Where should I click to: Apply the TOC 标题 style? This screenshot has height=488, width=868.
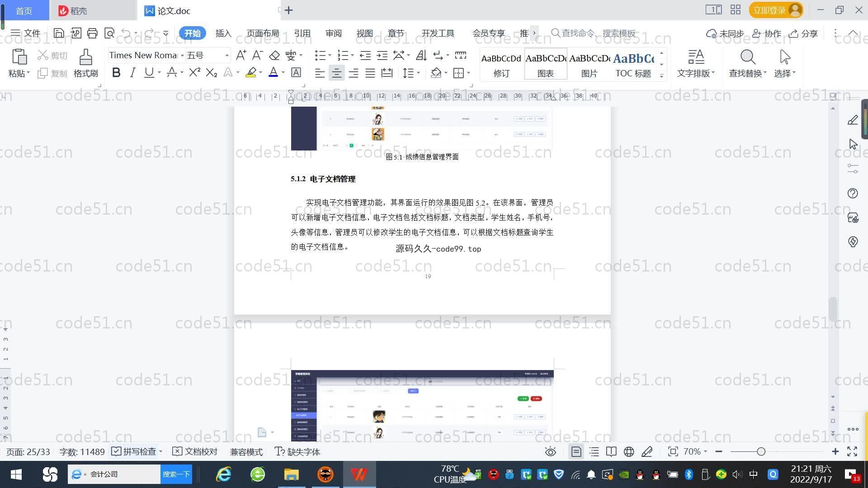click(633, 64)
